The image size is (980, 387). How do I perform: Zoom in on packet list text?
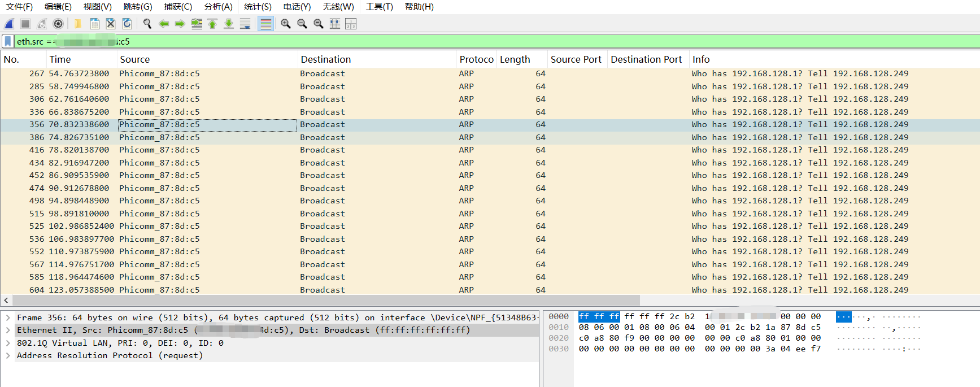point(286,24)
